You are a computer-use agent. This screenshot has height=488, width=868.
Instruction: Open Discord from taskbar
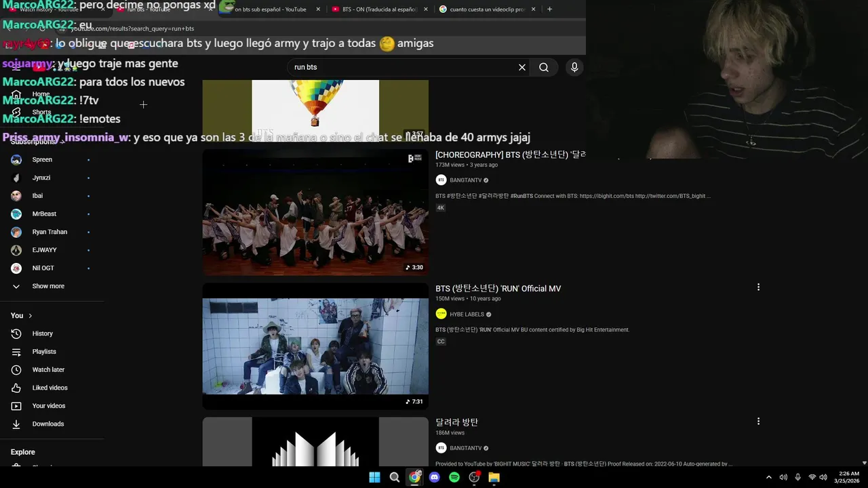[435, 477]
